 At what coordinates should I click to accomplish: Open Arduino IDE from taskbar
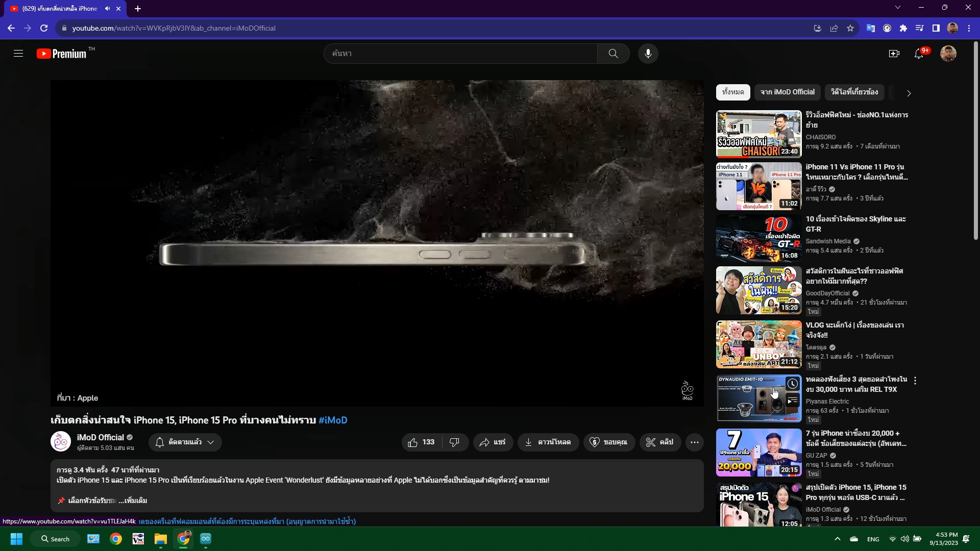pos(206,539)
